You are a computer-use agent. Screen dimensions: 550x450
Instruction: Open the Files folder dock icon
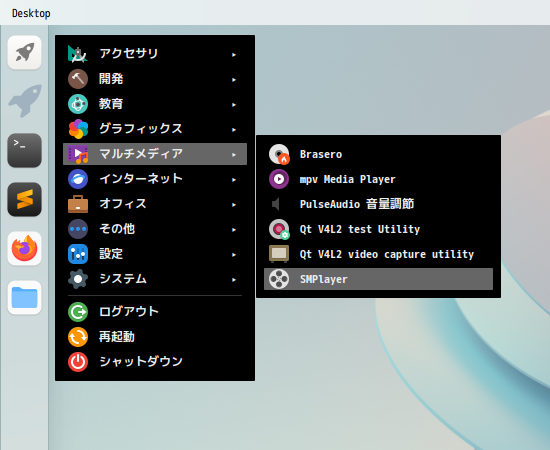point(25,297)
